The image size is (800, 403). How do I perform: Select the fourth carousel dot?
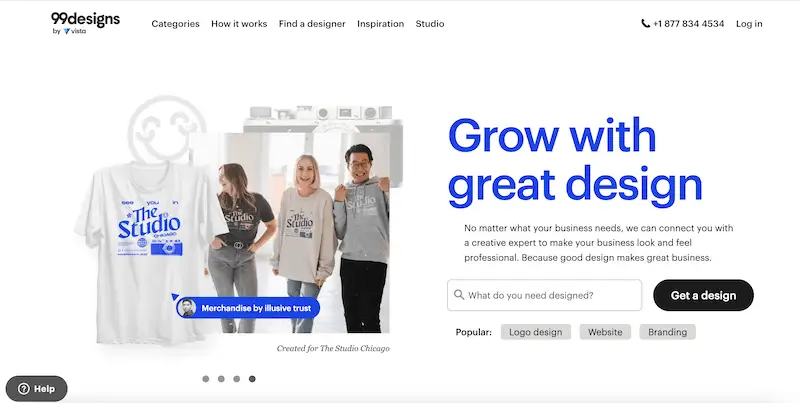[x=252, y=379]
